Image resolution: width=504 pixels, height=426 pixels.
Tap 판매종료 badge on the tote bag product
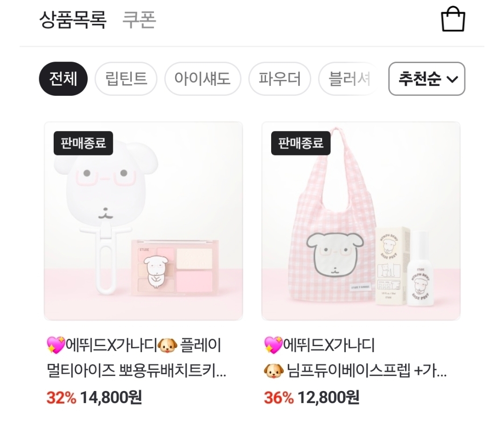click(301, 143)
